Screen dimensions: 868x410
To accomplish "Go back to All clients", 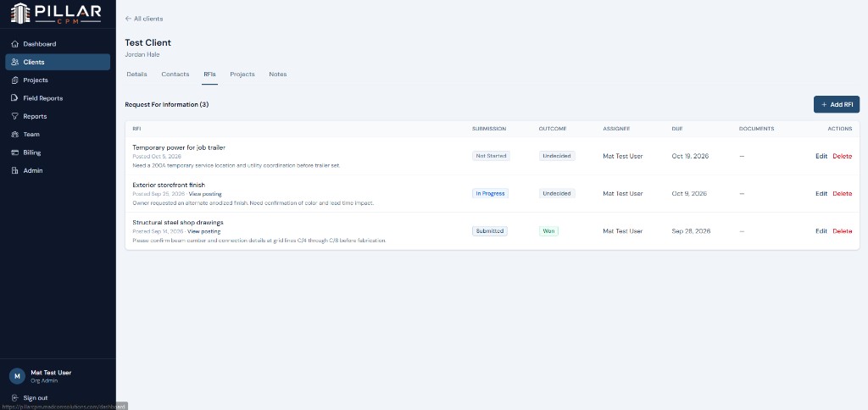I will [x=144, y=19].
